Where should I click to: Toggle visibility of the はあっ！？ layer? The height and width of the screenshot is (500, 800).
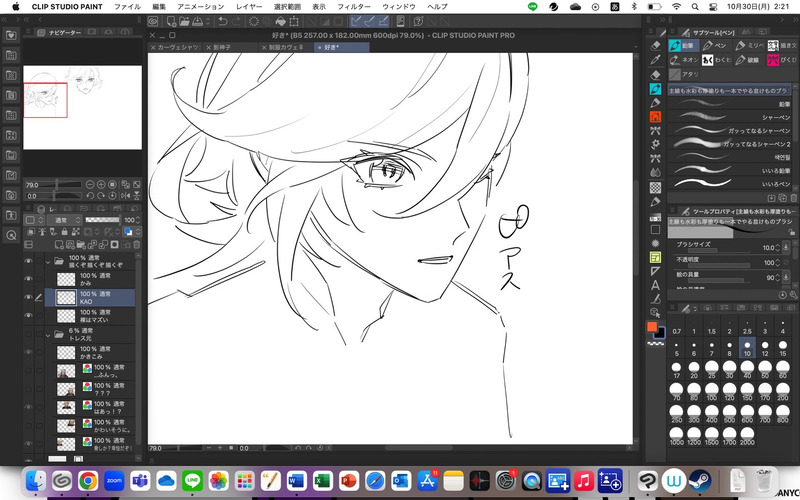pyautogui.click(x=29, y=407)
